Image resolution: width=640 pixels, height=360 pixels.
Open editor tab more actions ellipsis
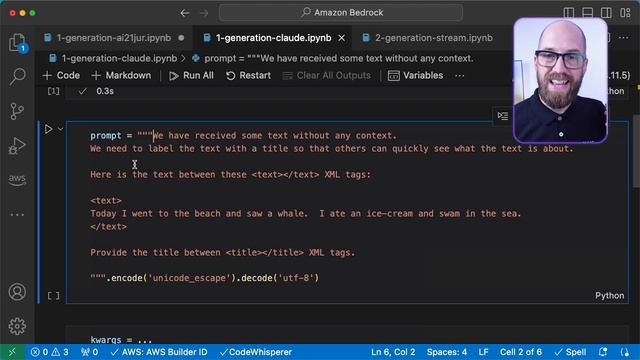(x=623, y=38)
